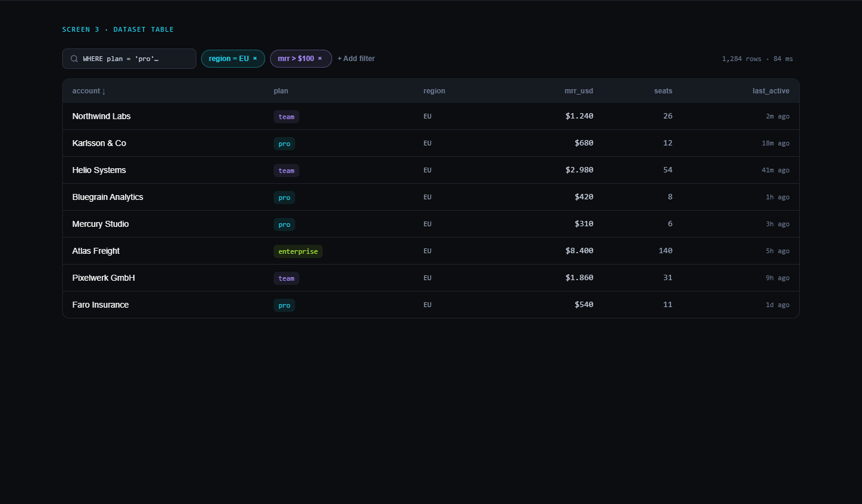Click the 18m ago timestamp
Screen dimensions: 862x504
[x=776, y=144]
